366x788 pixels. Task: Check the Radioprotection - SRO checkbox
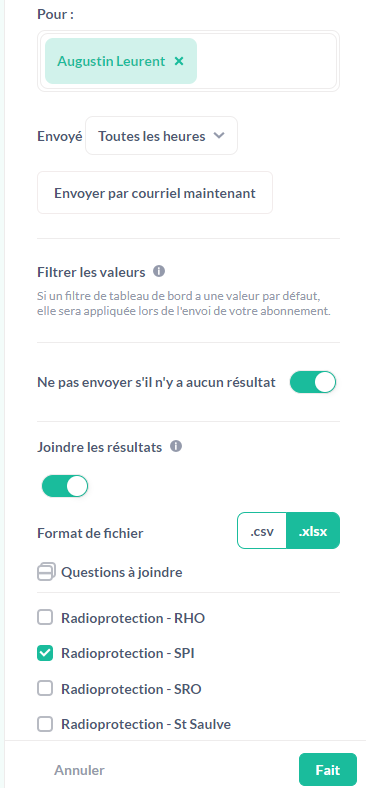[x=45, y=688]
